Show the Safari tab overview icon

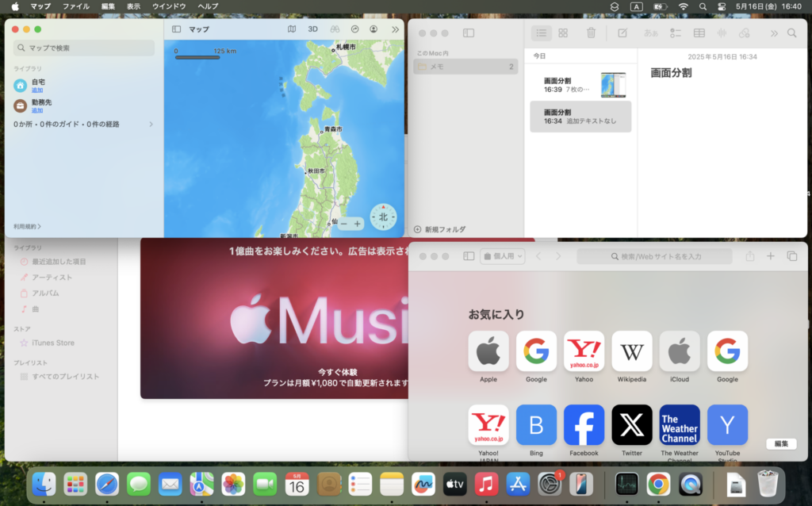pos(792,256)
